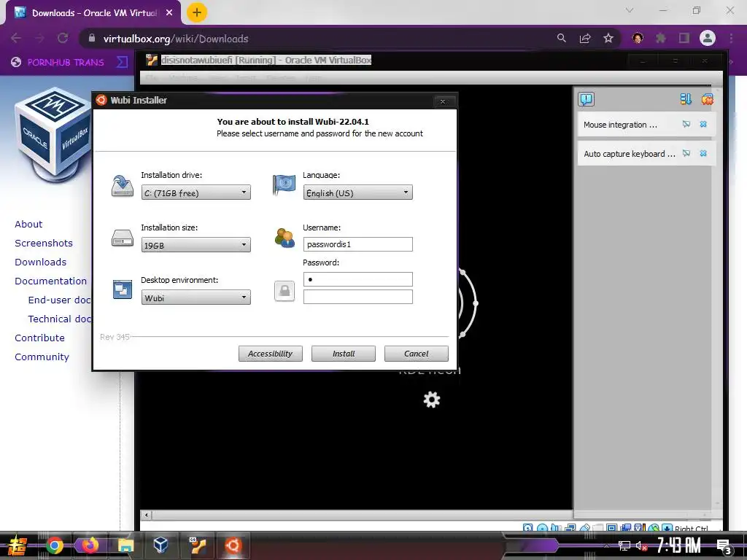Image resolution: width=747 pixels, height=560 pixels.
Task: Click the delete all notifications icon
Action: point(708,99)
